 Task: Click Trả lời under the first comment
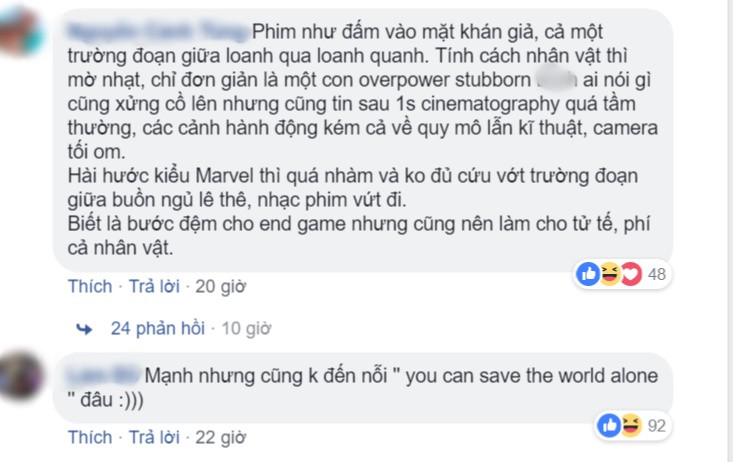coord(154,286)
